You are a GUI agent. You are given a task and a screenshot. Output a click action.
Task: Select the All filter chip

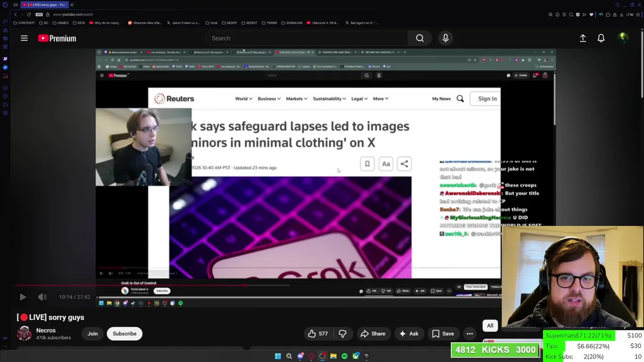pyautogui.click(x=490, y=326)
